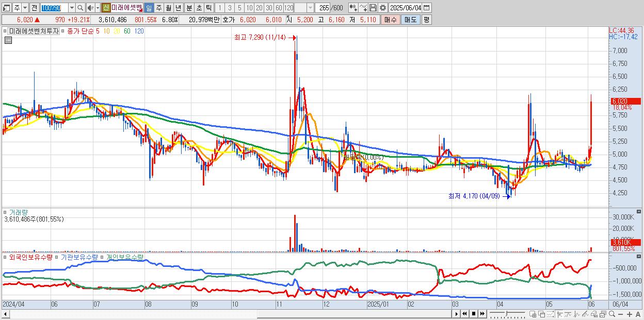Click the chart layout icon in toolbar
Screen dimensions: 644x320
[7, 8]
